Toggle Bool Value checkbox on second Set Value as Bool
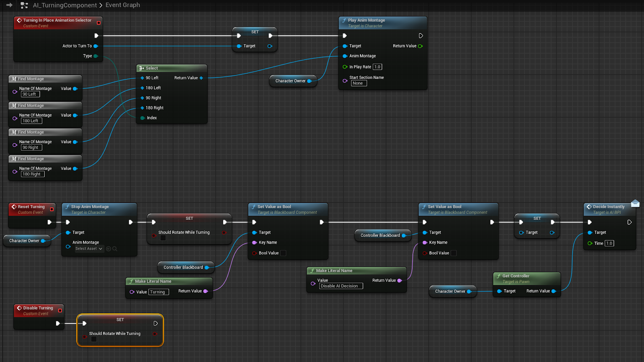This screenshot has height=362, width=644. pos(454,253)
